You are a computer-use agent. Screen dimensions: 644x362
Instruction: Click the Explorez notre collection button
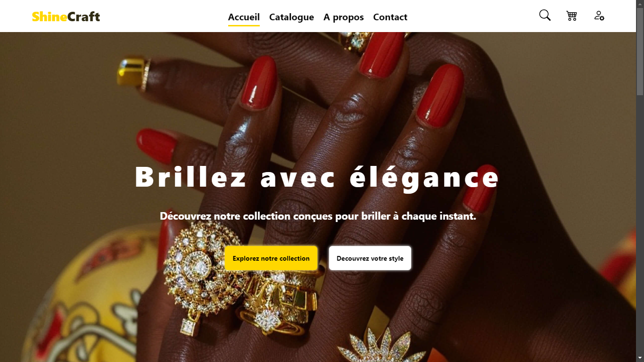tap(271, 258)
